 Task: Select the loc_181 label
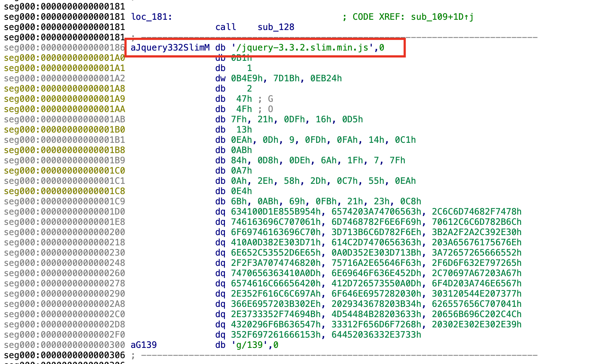click(x=150, y=17)
